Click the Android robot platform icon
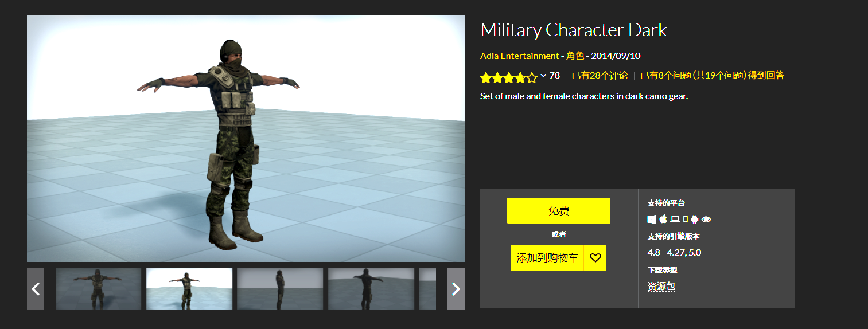 (694, 219)
